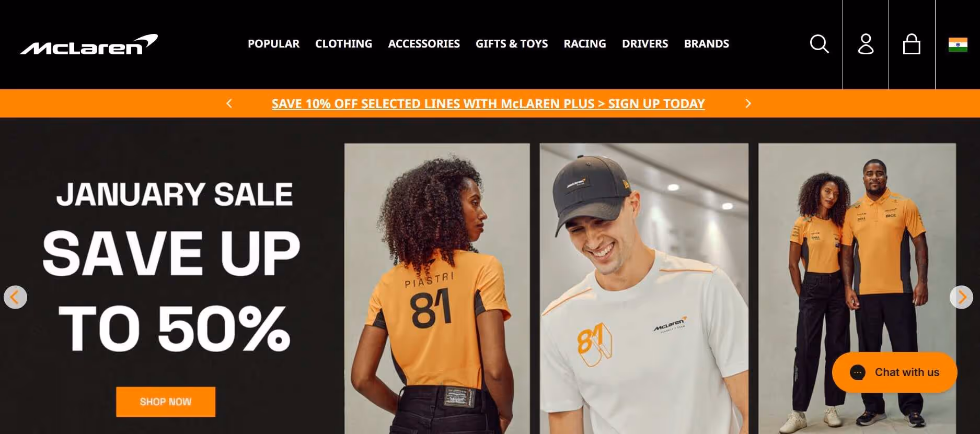Screen dimensions: 980x434
Task: Click the Shop Now button
Action: tap(166, 402)
